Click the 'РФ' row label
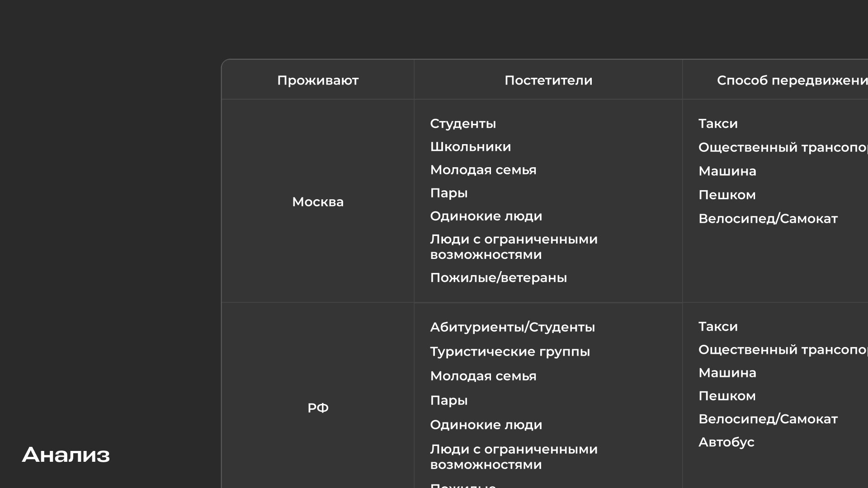This screenshot has width=868, height=488. pyautogui.click(x=318, y=408)
